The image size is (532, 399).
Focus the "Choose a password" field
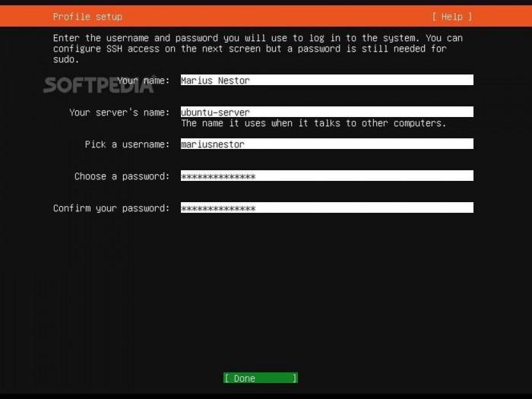(x=327, y=176)
